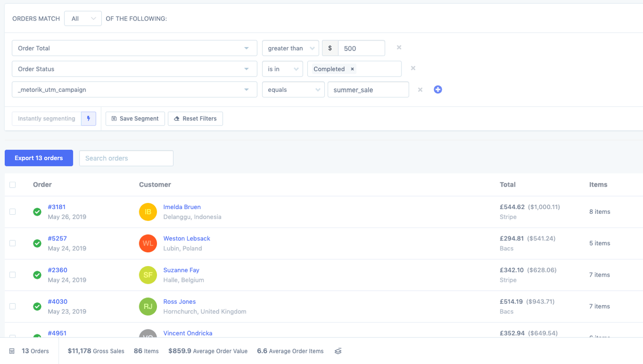The height and width of the screenshot is (364, 643).
Task: Open the orders match All dropdown
Action: click(83, 18)
